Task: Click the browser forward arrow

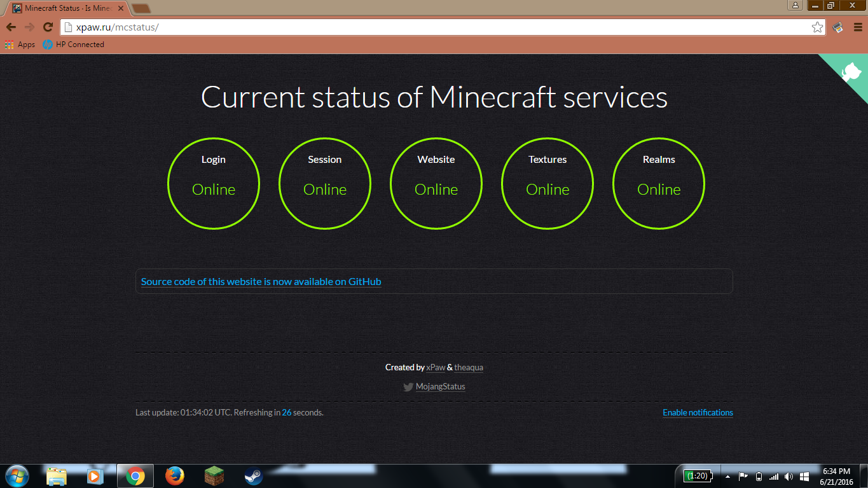Action: point(29,27)
